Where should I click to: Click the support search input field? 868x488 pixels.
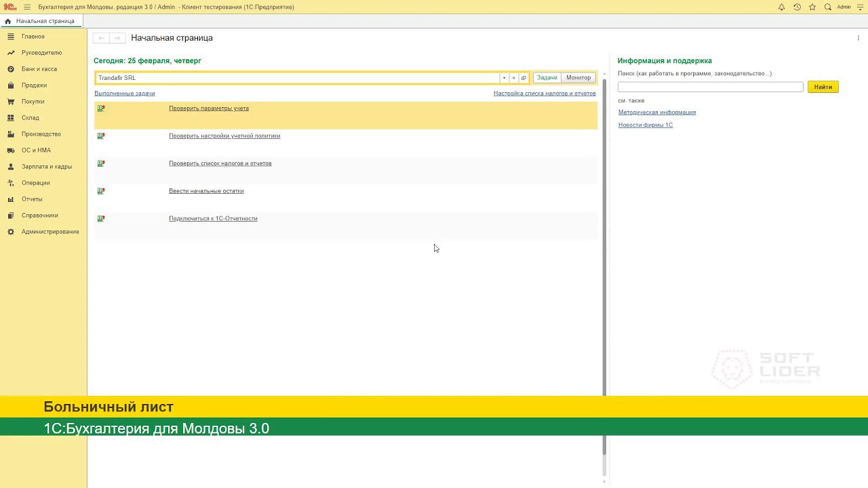(x=711, y=87)
